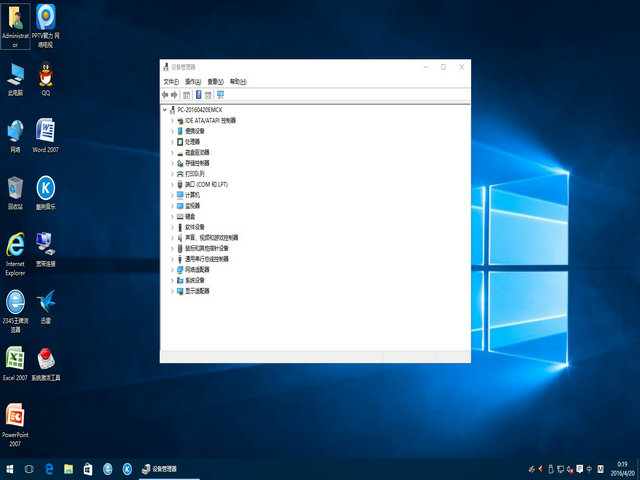Select the 2345王牌浏览器 desktop icon
The height and width of the screenshot is (480, 640).
[16, 311]
